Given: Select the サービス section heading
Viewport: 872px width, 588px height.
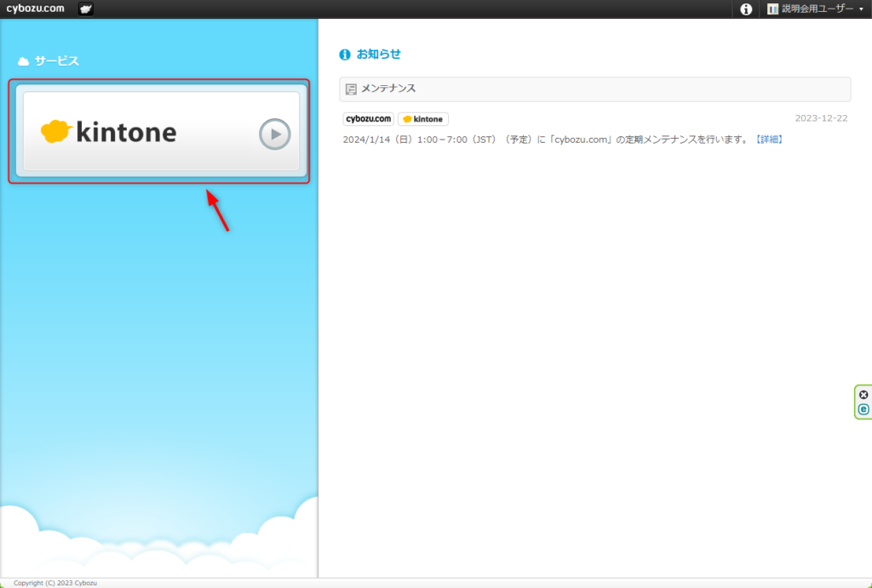Looking at the screenshot, I should 56,61.
